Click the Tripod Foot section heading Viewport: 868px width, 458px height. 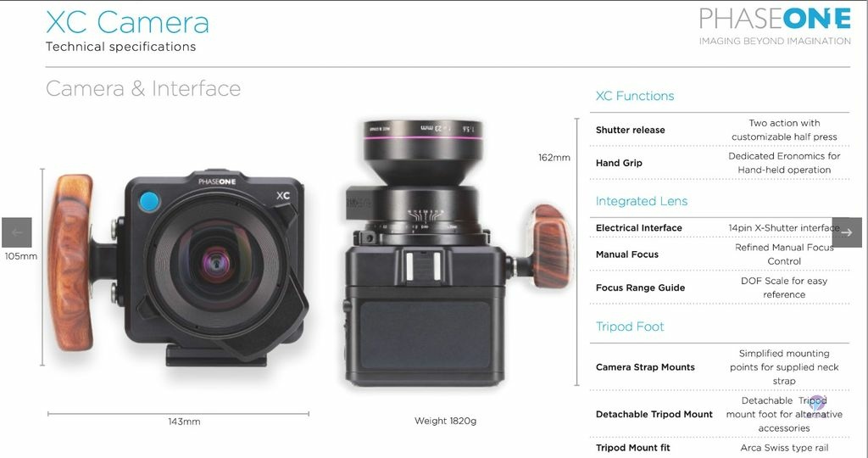click(630, 327)
